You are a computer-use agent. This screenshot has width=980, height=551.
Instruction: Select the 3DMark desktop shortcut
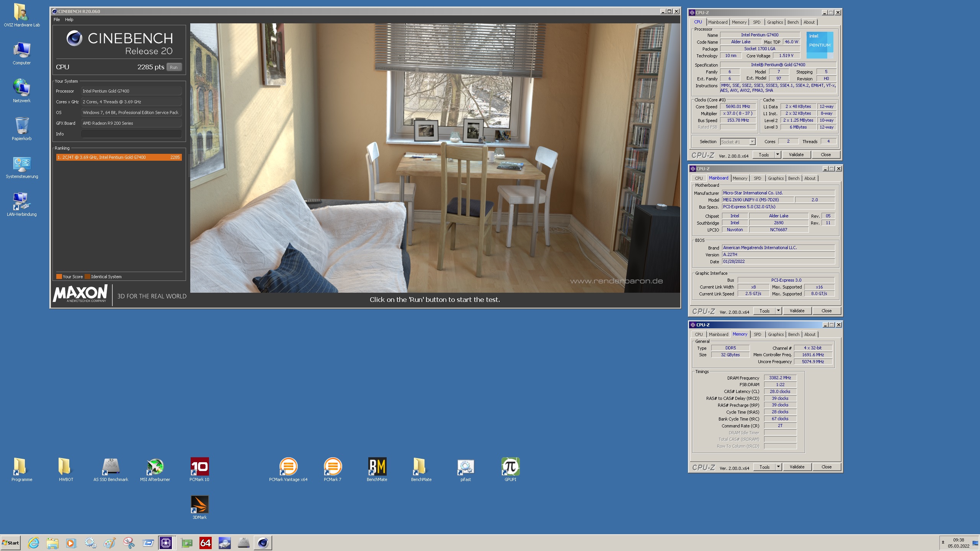point(199,507)
